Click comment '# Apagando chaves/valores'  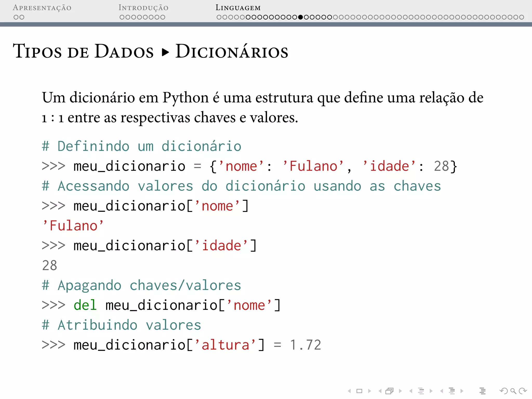[x=142, y=285]
